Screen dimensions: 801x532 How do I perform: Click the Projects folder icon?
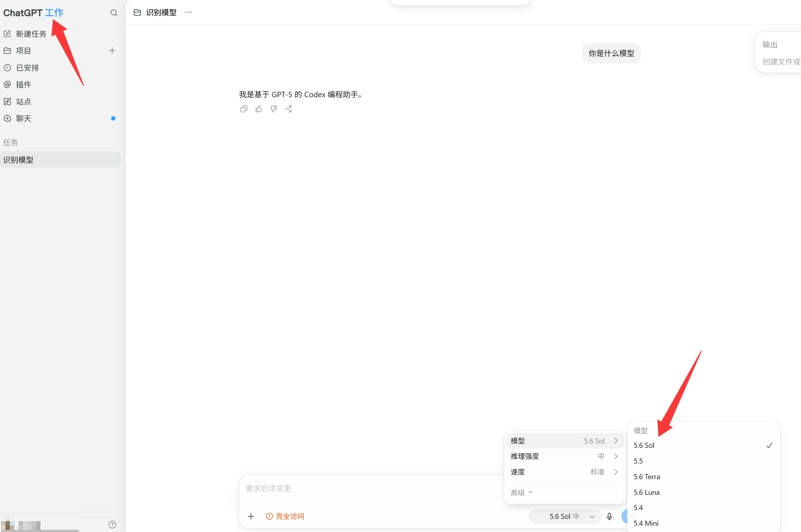pos(7,51)
